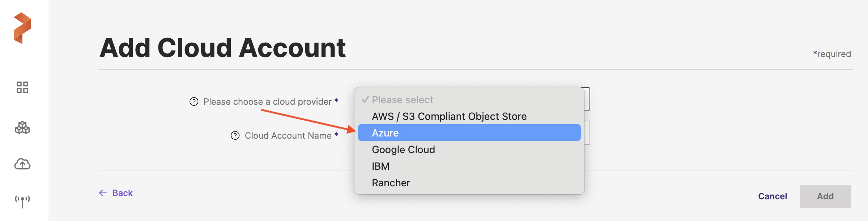Click the back arrow icon
This screenshot has height=221, width=868.
point(103,193)
